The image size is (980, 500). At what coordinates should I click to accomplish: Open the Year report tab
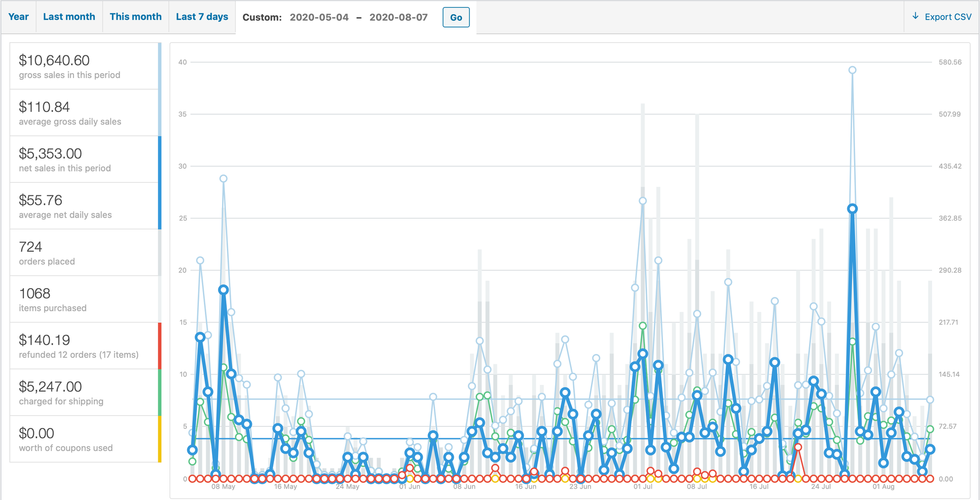point(19,17)
